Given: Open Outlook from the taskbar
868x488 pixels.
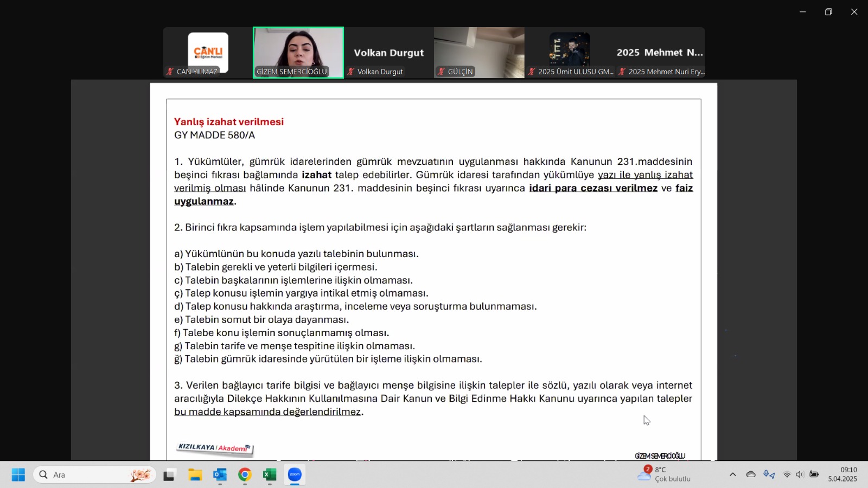Looking at the screenshot, I should click(x=220, y=475).
